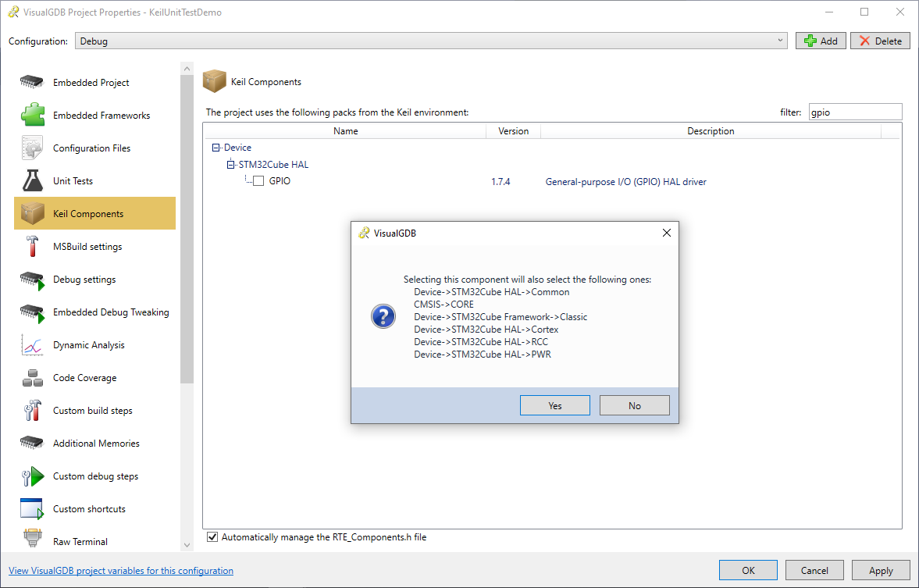Select the GPIO tree row label
919x588 pixels.
(x=280, y=181)
